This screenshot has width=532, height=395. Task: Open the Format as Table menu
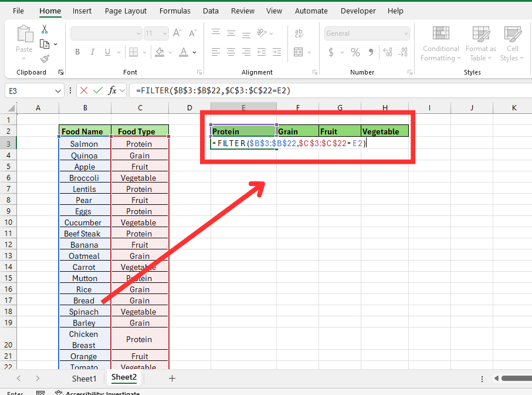coord(481,44)
